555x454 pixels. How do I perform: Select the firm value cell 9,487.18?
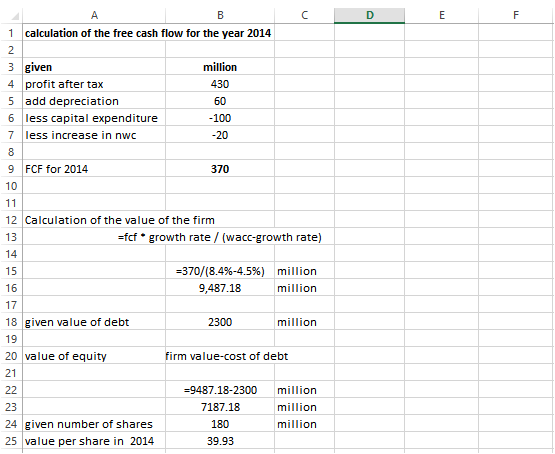220,288
